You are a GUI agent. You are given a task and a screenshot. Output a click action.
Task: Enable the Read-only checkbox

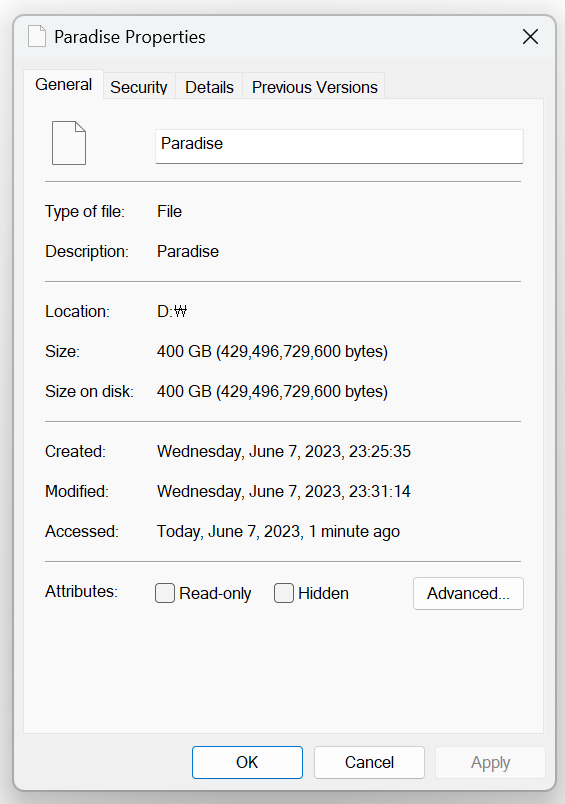click(165, 593)
